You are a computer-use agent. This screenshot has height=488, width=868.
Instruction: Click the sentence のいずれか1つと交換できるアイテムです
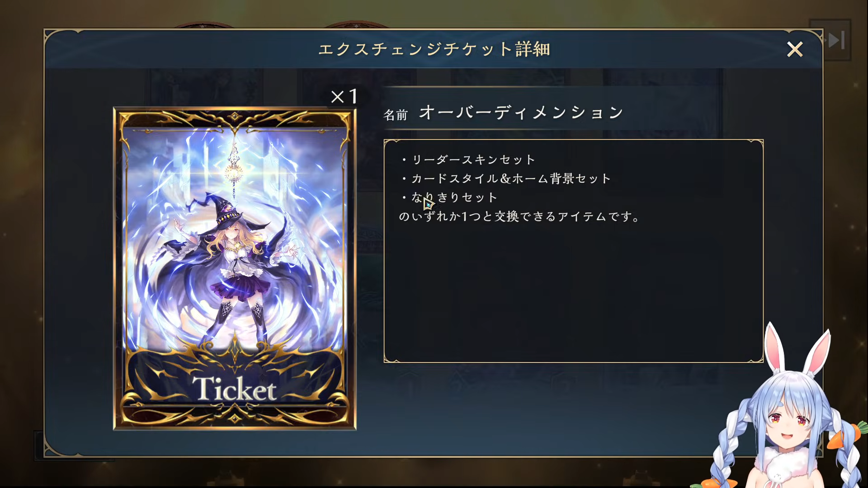pos(519,216)
